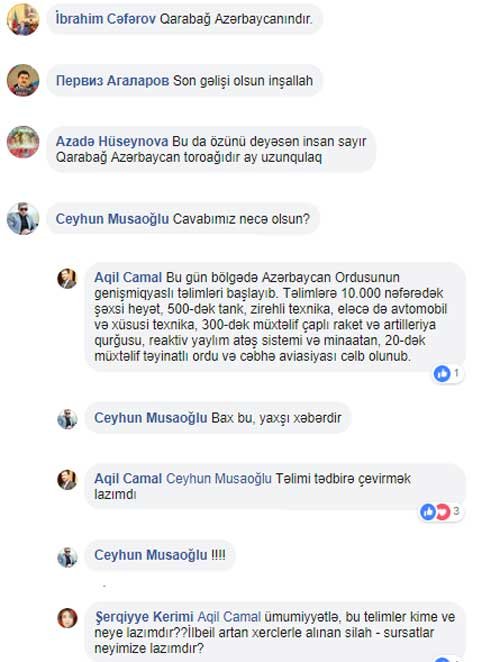Click the tagged Aqil Camal mention in Şerqiyye Kerimi's comment

tap(229, 617)
